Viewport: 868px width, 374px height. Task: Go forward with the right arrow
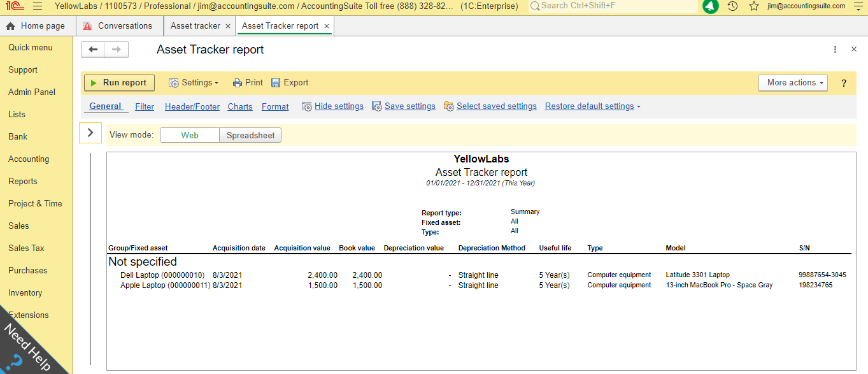pyautogui.click(x=117, y=50)
